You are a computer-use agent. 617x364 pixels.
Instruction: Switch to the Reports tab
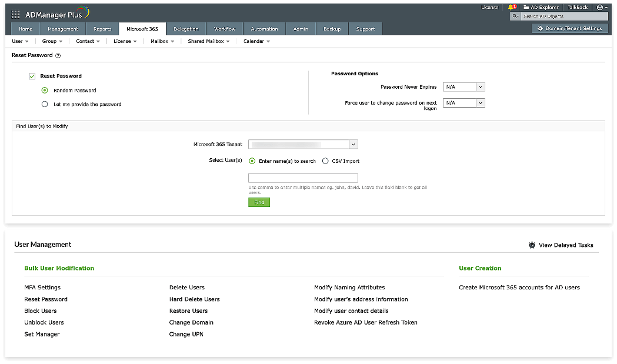pos(102,29)
